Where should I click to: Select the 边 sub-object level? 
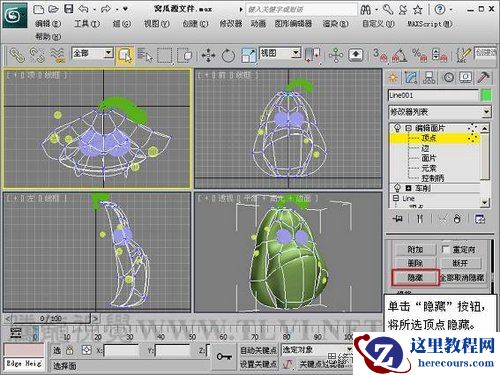coord(425,148)
